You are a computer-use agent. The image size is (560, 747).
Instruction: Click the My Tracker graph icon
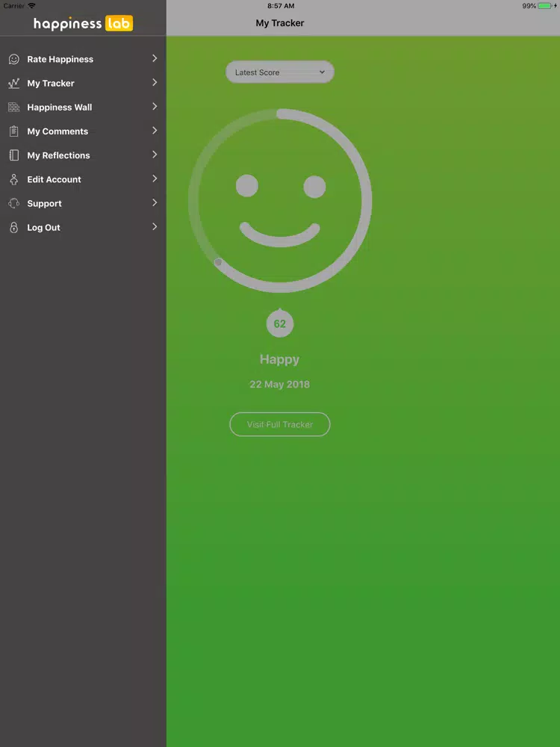click(13, 84)
